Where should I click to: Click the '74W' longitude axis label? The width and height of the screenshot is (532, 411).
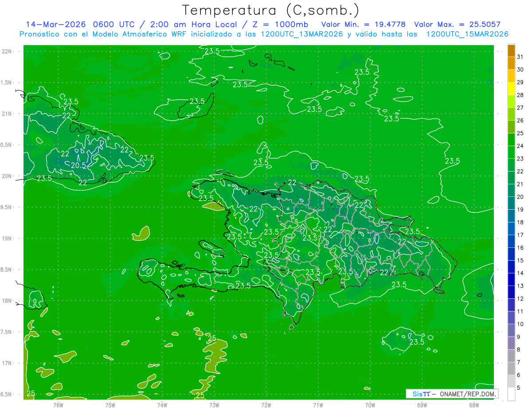162,405
